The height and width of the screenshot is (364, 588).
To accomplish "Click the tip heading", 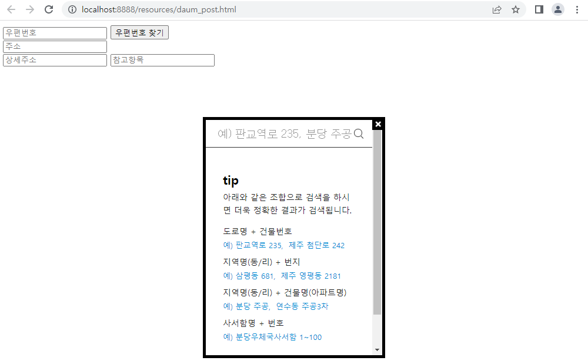I will [230, 181].
